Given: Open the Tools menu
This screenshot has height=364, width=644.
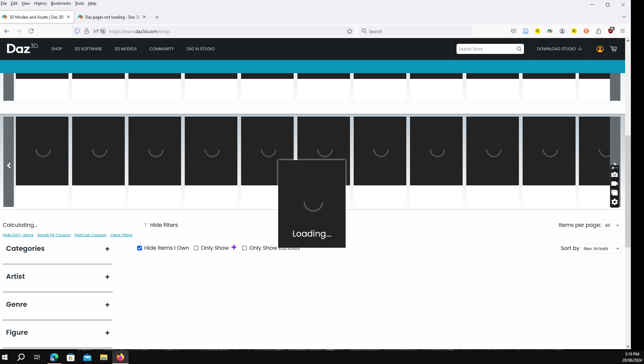Looking at the screenshot, I should 79,3.
